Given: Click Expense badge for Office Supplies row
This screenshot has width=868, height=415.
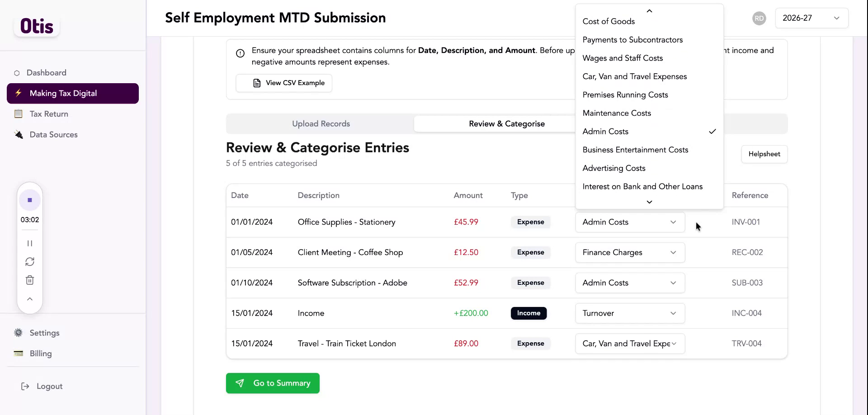Looking at the screenshot, I should (x=530, y=222).
